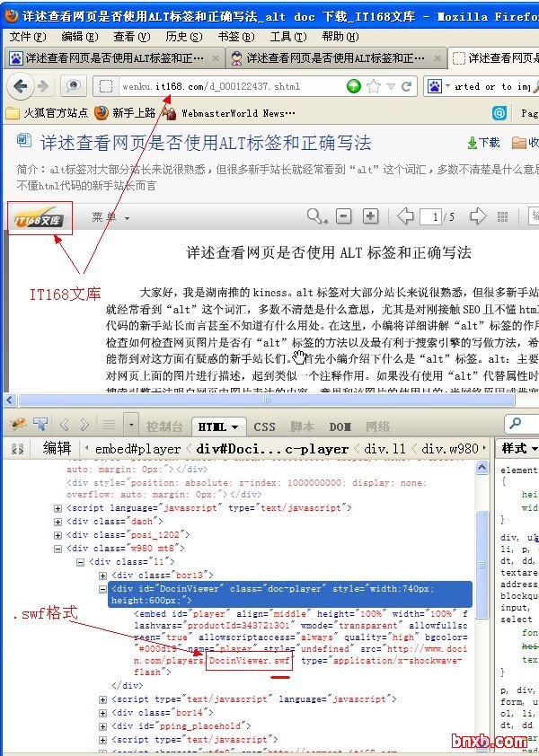Expand the div class="bor13" node

(x=102, y=576)
